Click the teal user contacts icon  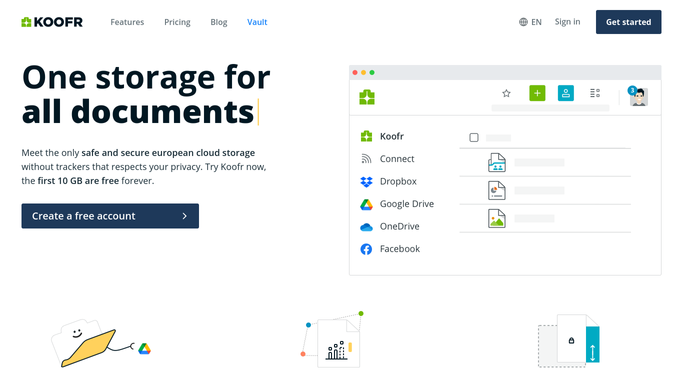[x=566, y=93]
